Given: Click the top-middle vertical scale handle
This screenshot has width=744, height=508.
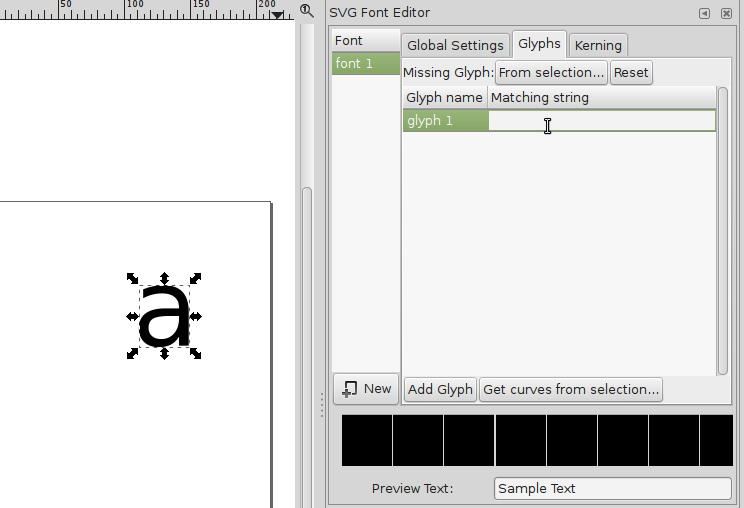Looking at the screenshot, I should point(164,277).
